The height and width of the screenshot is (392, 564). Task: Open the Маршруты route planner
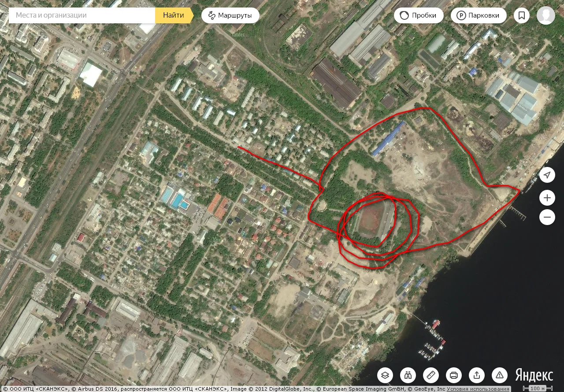coord(230,15)
